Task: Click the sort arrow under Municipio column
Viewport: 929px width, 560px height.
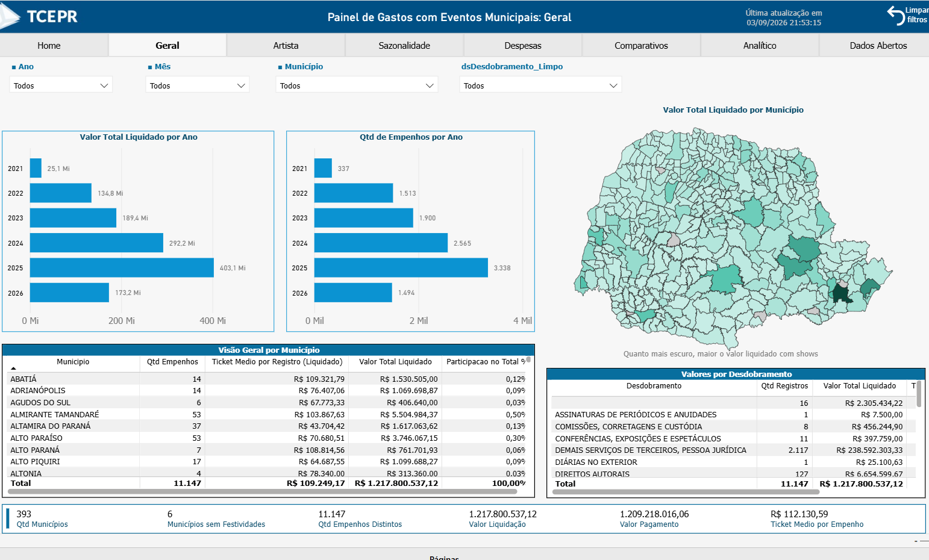Action: click(13, 368)
